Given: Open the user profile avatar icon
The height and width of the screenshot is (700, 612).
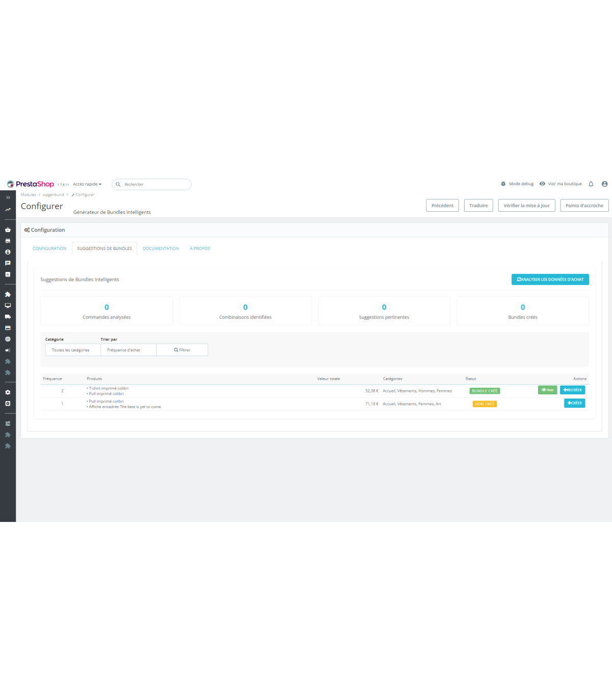Looking at the screenshot, I should pos(604,184).
